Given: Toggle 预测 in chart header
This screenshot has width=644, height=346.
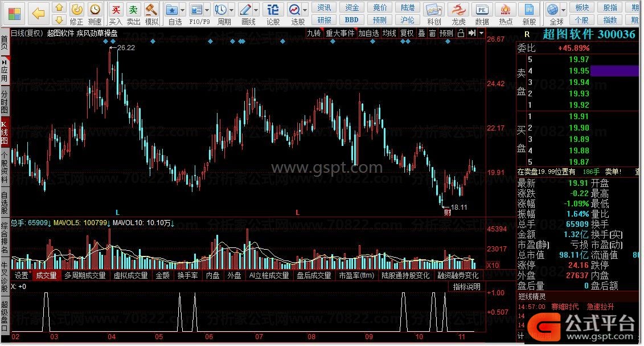Looking at the screenshot, I should [446, 33].
